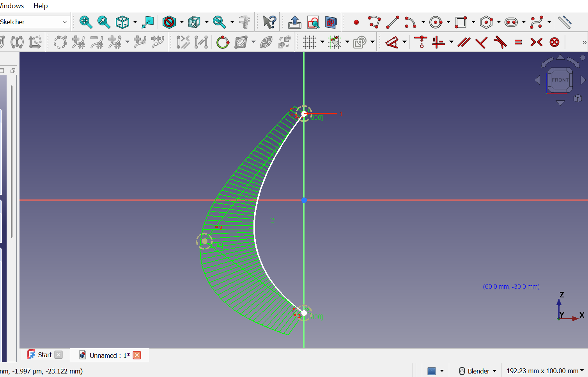Image resolution: width=588 pixels, height=377 pixels.
Task: Switch to the Unnamed : 1* tab
Action: point(110,355)
